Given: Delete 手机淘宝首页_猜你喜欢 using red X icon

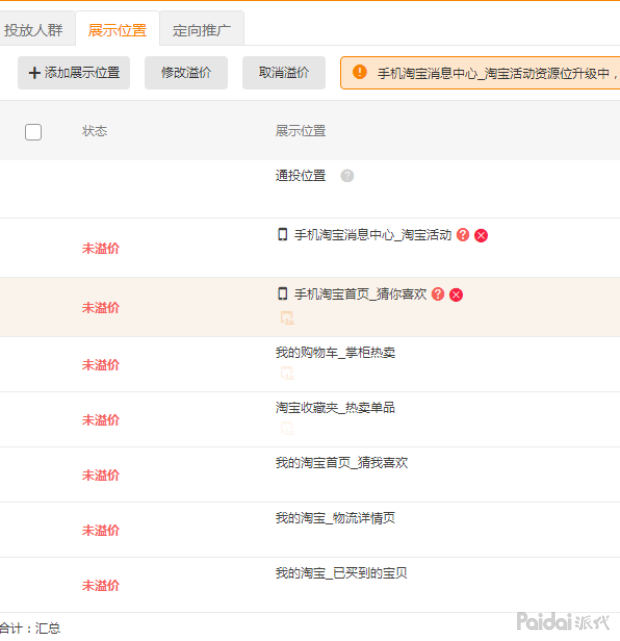Looking at the screenshot, I should click(456, 295).
